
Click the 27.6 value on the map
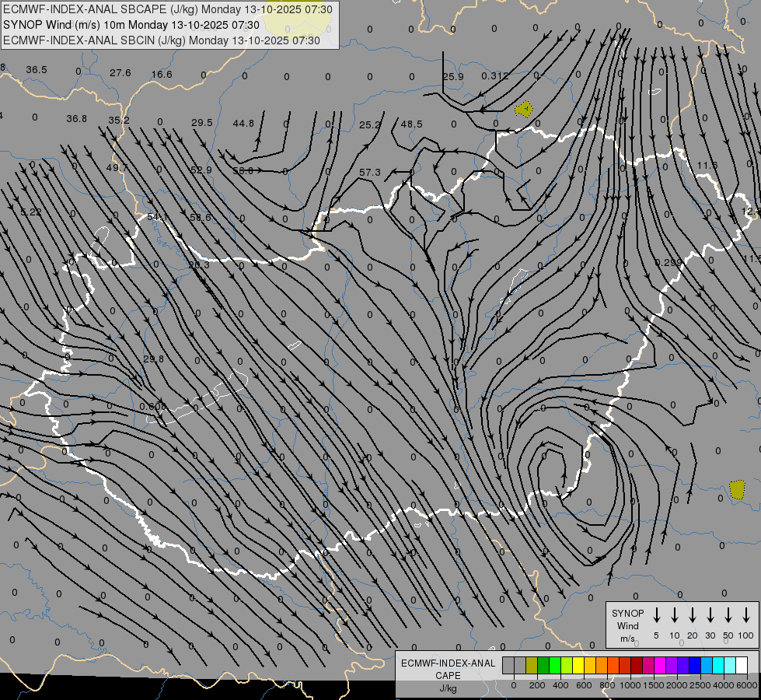(x=120, y=73)
